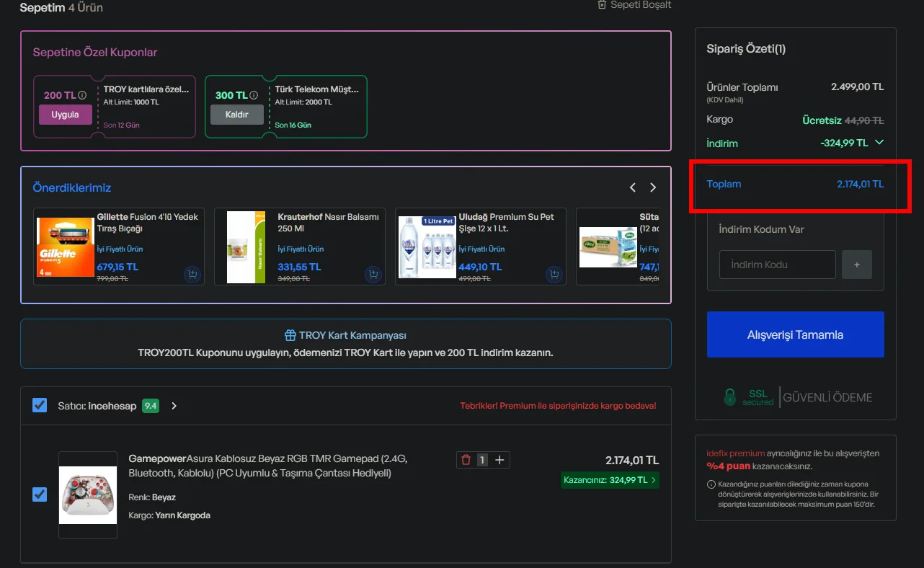Focus the İndirim Kodu input field
The image size is (924, 568).
coord(778,265)
